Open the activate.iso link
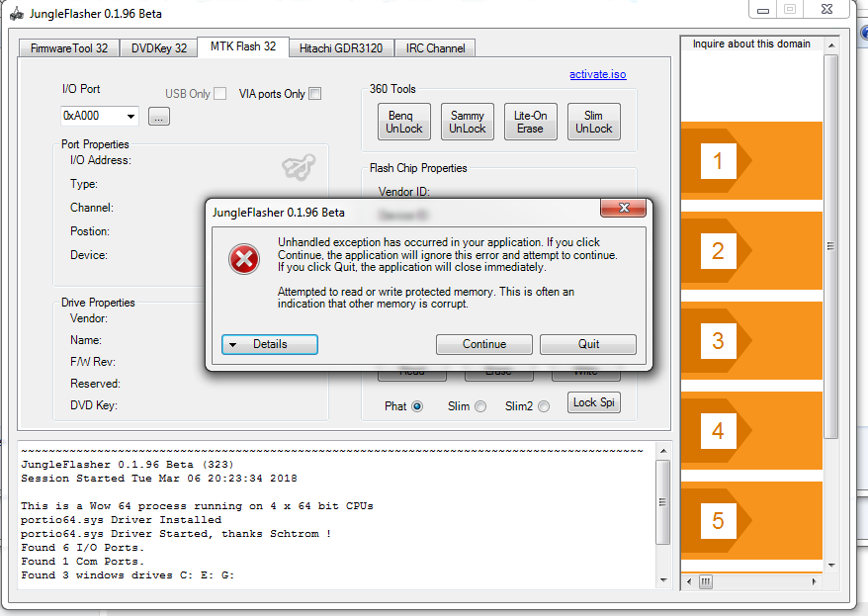This screenshot has height=616, width=868. coord(598,74)
